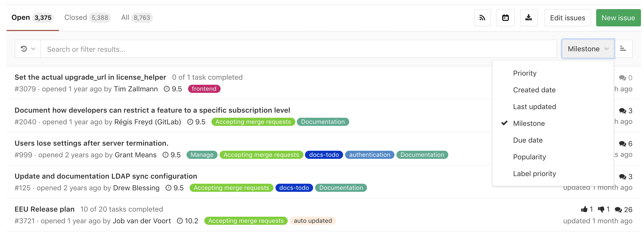644x238 pixels.
Task: Open recent searches history
Action: pyautogui.click(x=24, y=48)
